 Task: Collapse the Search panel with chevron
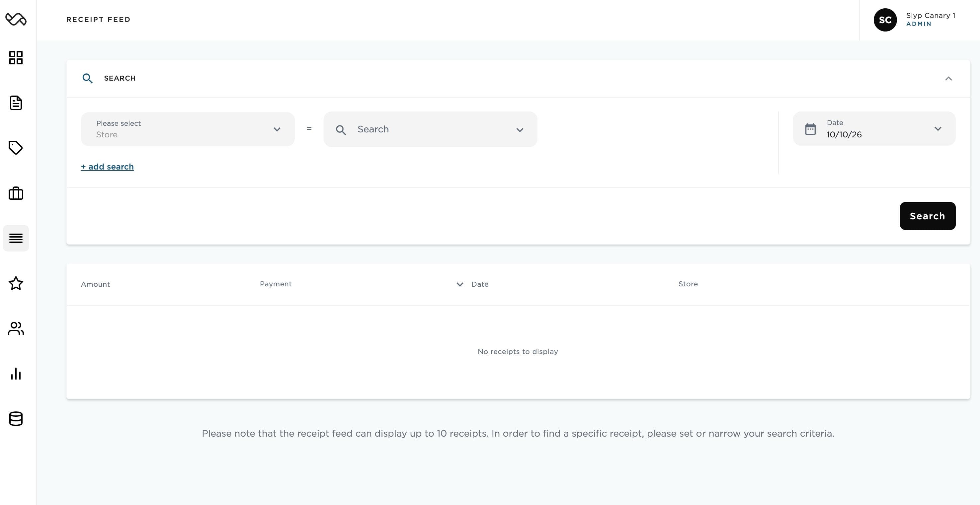tap(948, 79)
